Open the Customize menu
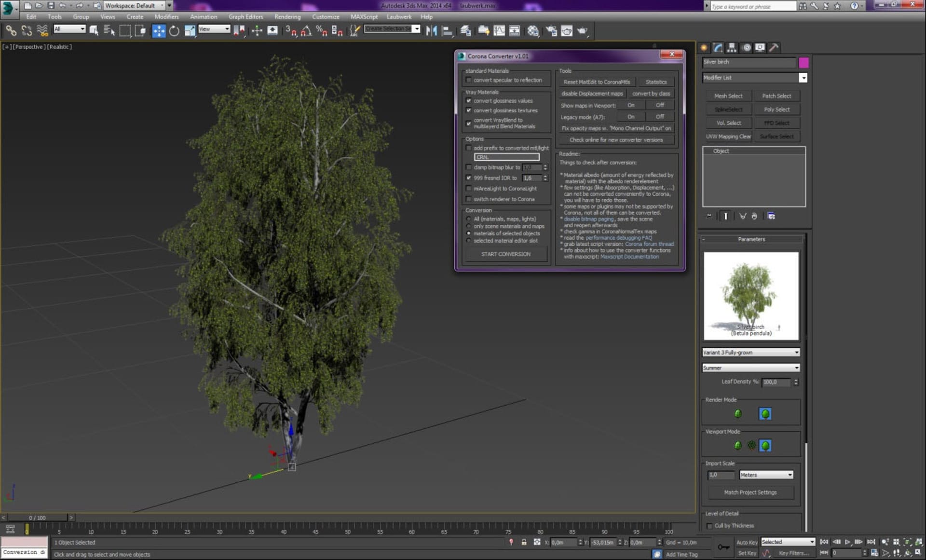The image size is (926, 560). [326, 16]
